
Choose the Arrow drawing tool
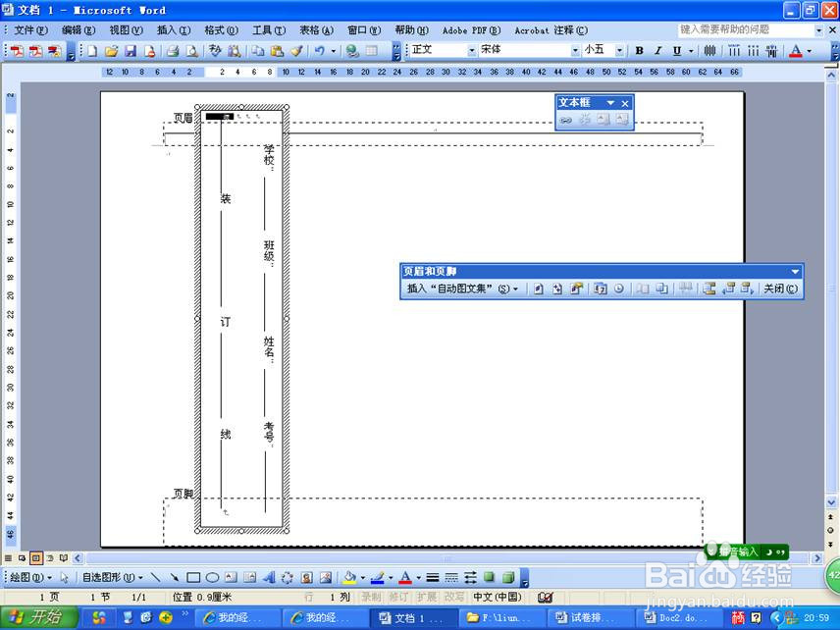click(175, 577)
